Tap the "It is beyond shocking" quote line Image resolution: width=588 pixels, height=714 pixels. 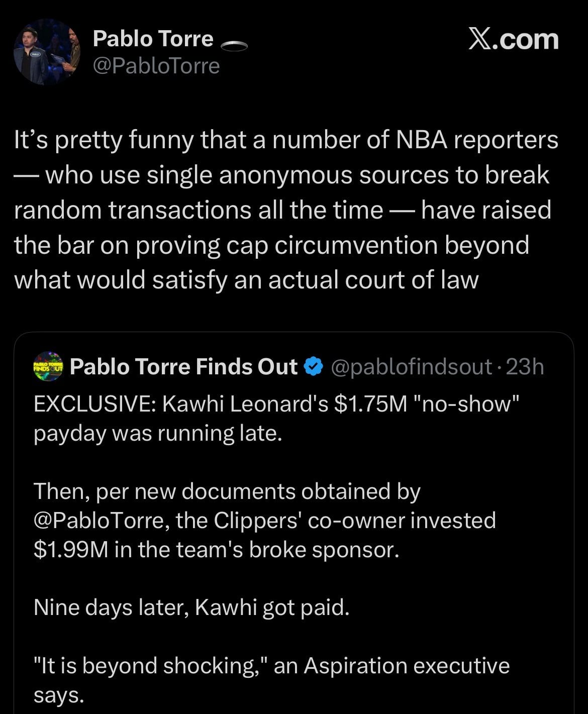271,666
